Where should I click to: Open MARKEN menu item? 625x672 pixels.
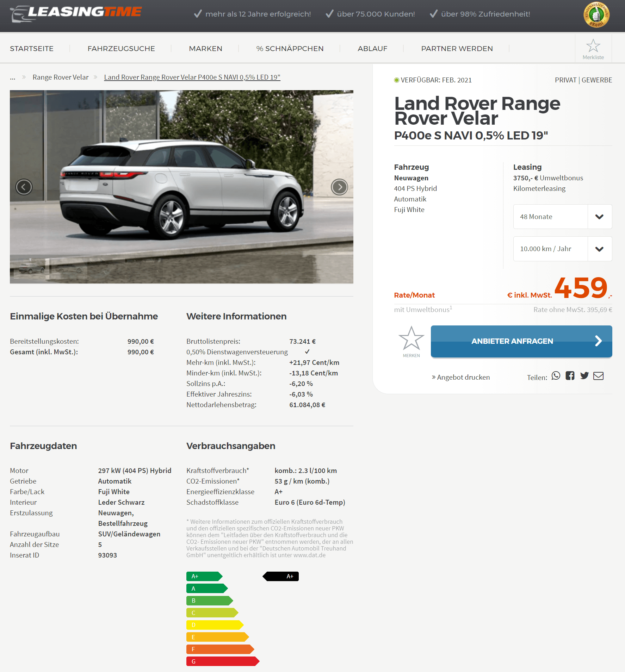(x=205, y=49)
